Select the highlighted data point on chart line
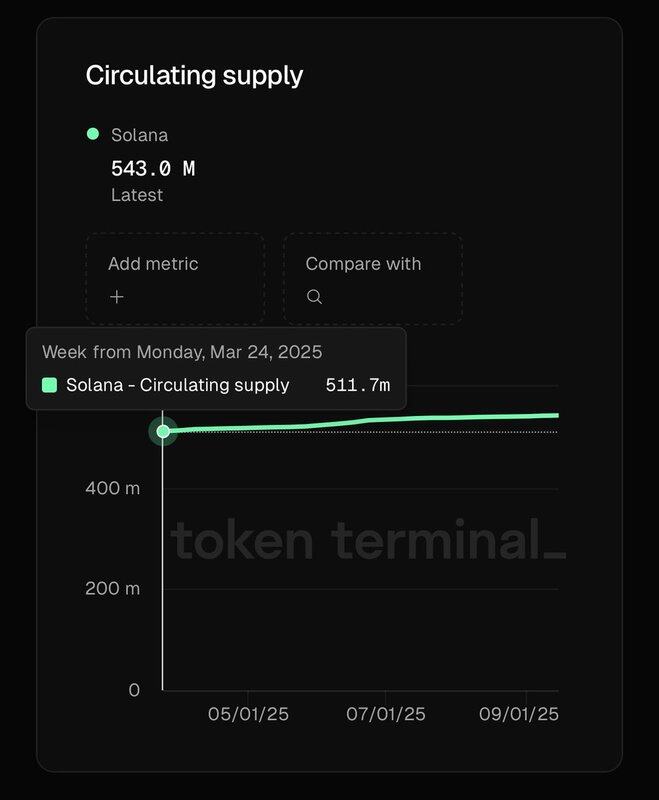 tap(163, 432)
